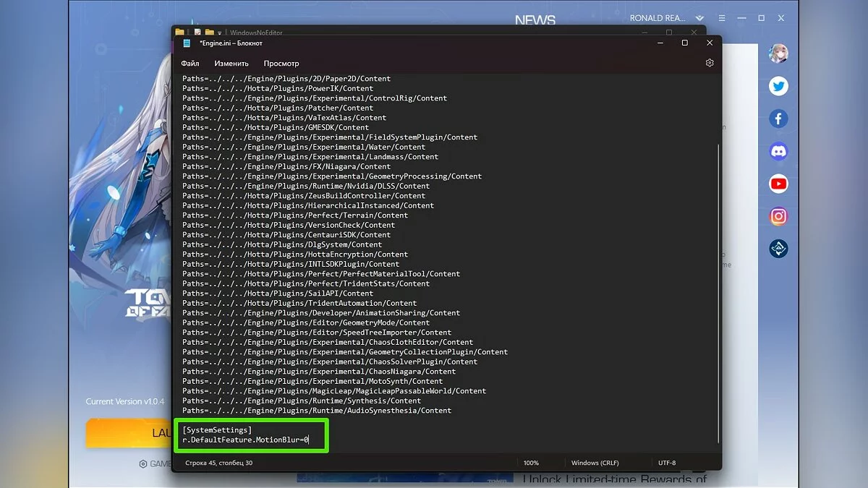Open the Facebook link icon

tap(778, 119)
